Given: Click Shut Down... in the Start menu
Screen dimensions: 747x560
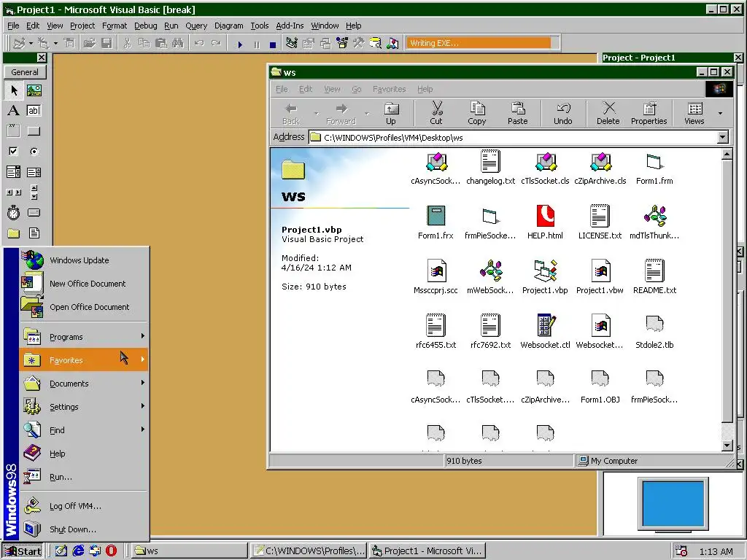Looking at the screenshot, I should [84, 529].
